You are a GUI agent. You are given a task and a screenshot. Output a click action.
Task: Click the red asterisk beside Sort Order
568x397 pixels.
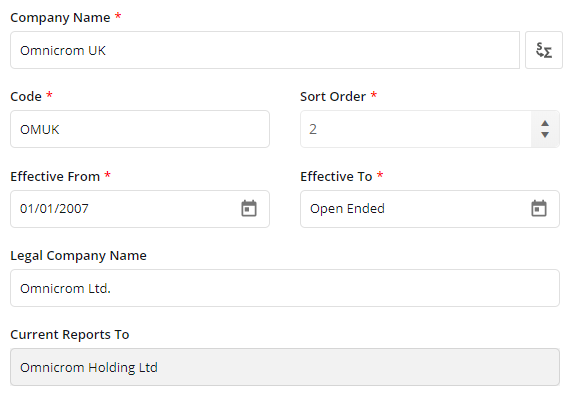374,95
